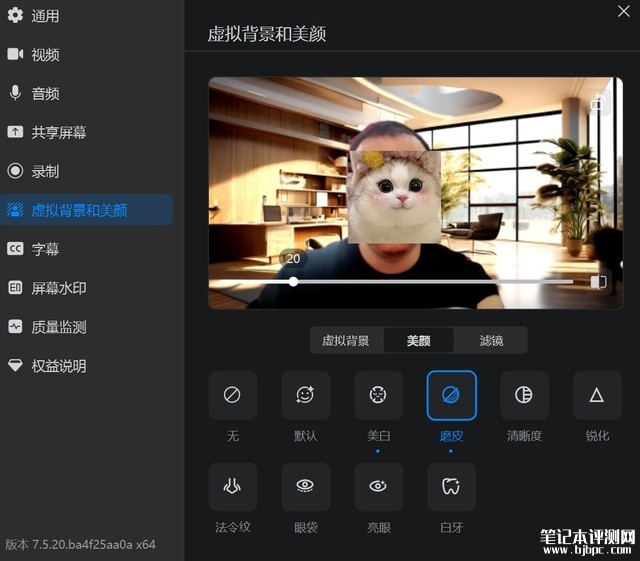
Task: Select 磨皮 skin smoothing effect
Action: (x=451, y=395)
